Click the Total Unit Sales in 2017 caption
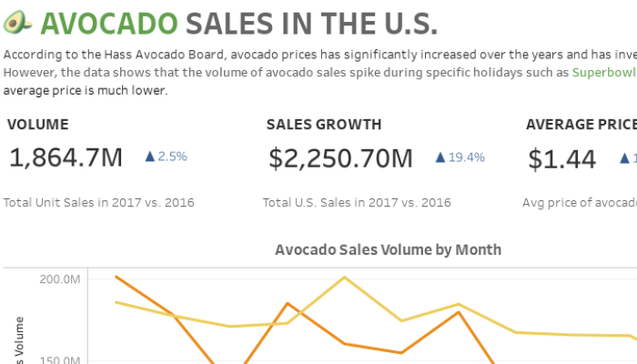Screen dimensions: 637x364 pyautogui.click(x=98, y=202)
